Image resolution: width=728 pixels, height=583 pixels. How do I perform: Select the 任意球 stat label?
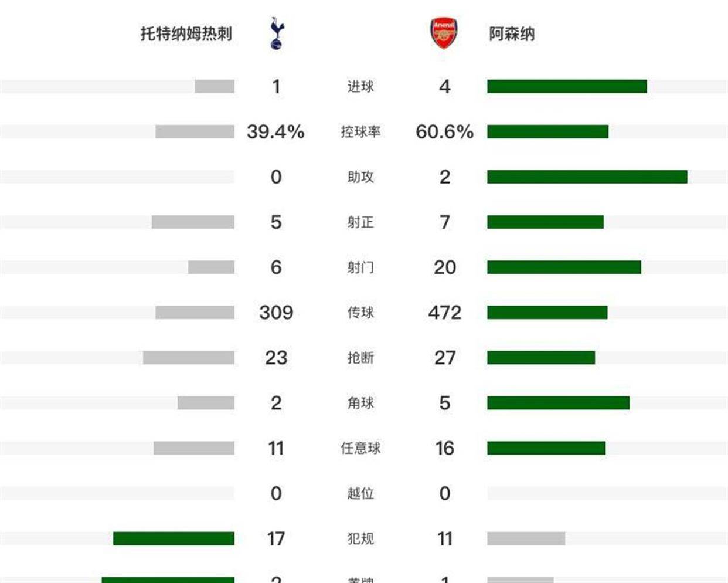tap(360, 448)
